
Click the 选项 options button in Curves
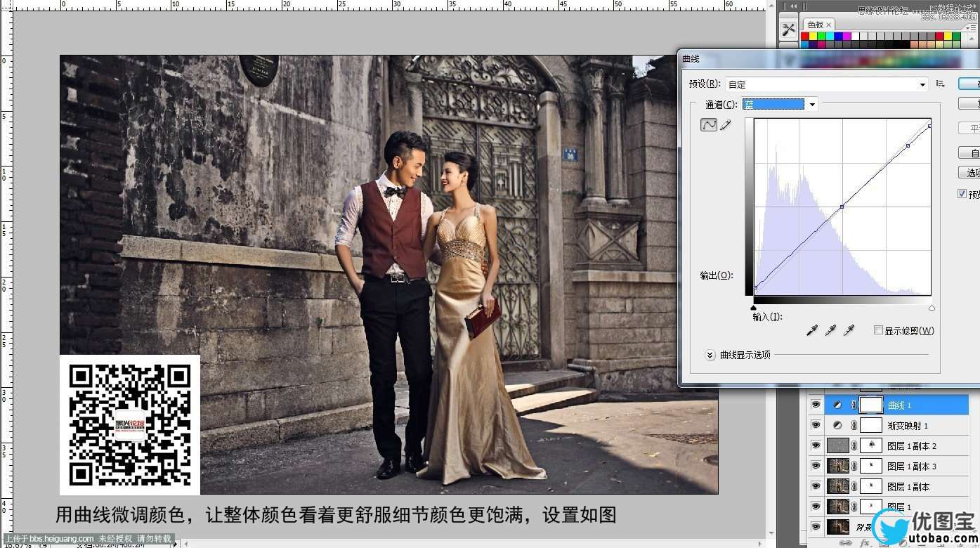[x=970, y=172]
